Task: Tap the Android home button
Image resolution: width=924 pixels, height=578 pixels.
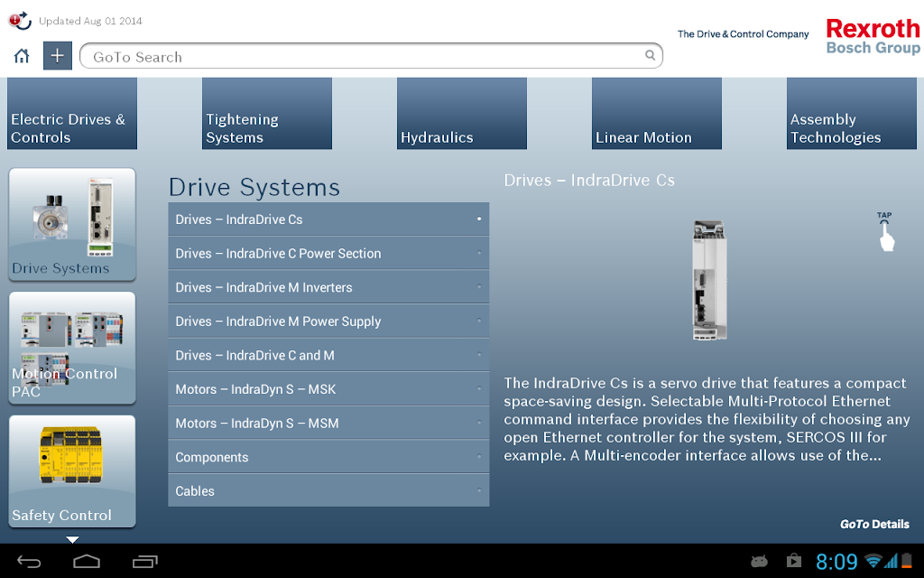Action: (x=87, y=562)
